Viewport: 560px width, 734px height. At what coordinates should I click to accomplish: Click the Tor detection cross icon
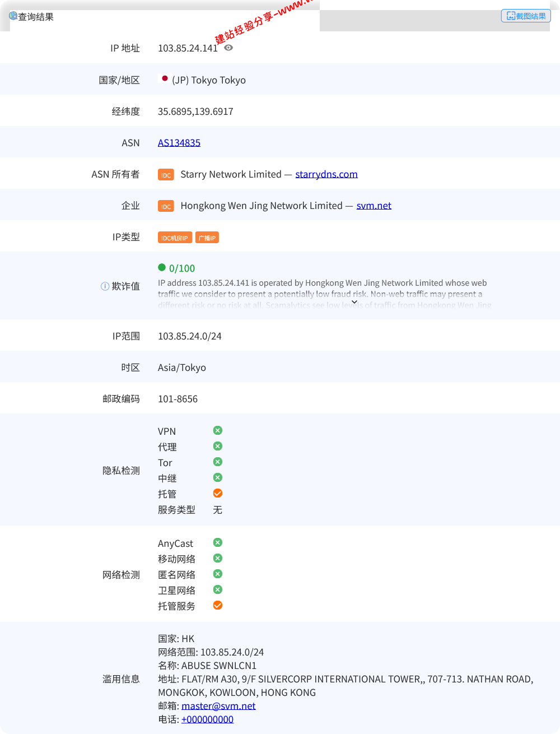tap(218, 462)
